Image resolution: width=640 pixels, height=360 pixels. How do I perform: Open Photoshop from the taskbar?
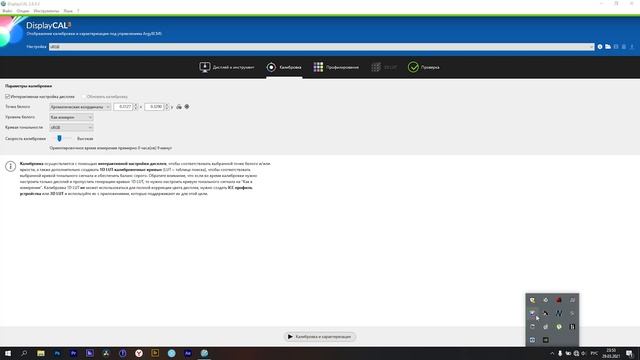point(57,353)
